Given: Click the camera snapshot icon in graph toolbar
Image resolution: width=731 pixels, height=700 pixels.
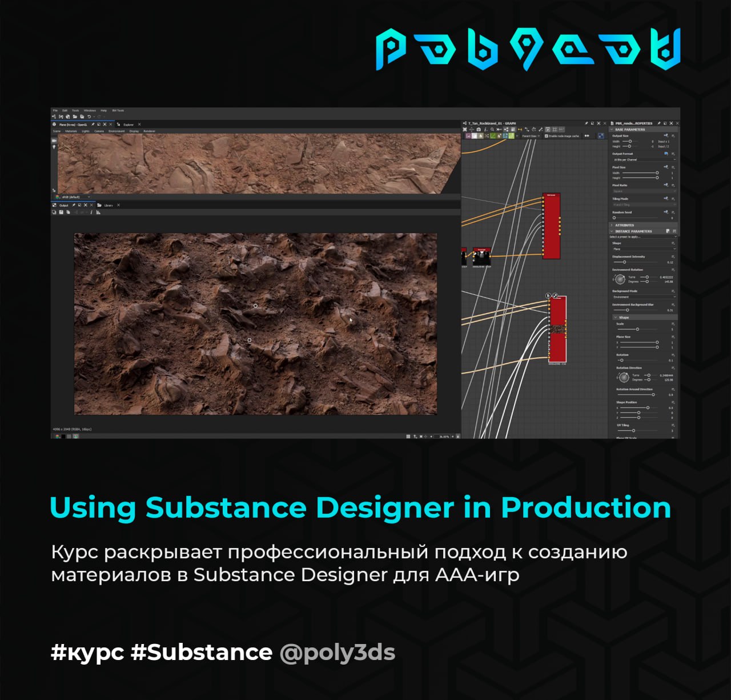Looking at the screenshot, I should (479, 130).
